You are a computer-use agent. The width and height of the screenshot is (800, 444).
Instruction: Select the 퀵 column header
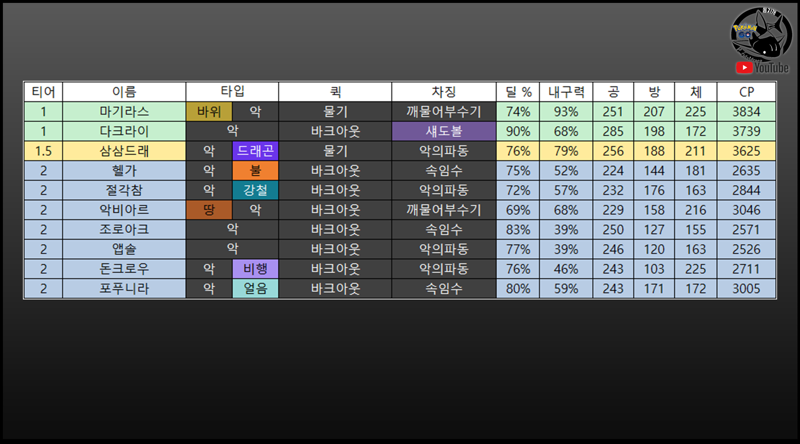335,92
